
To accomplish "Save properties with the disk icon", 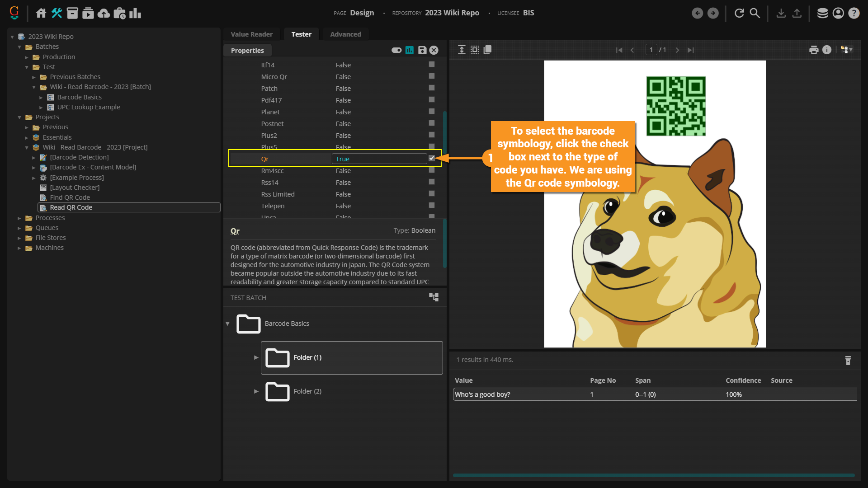I will tap(422, 50).
